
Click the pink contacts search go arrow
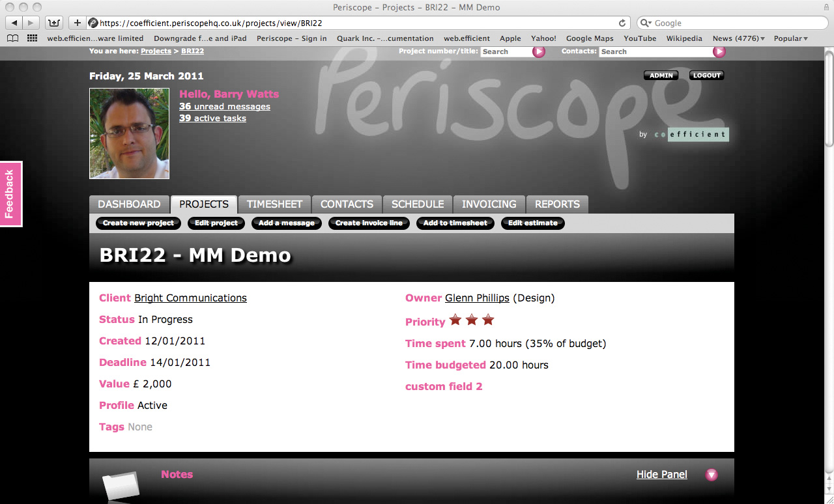click(x=719, y=51)
